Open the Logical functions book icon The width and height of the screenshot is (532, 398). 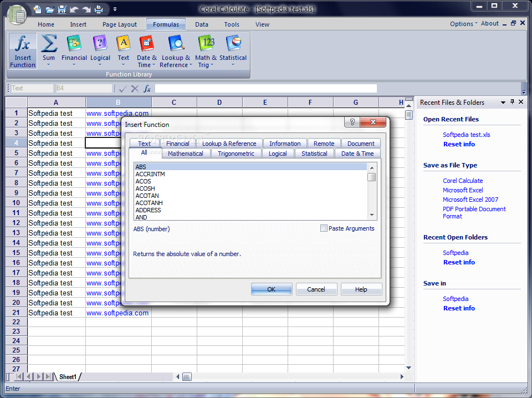tap(100, 44)
